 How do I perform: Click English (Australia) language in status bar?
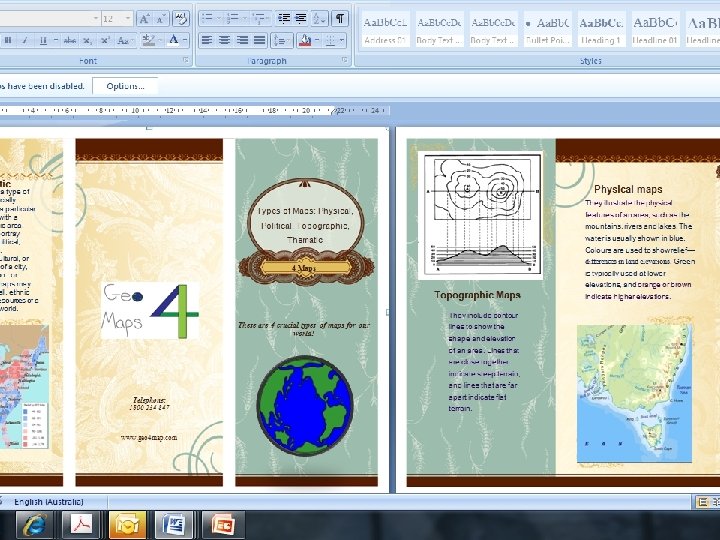[49, 502]
